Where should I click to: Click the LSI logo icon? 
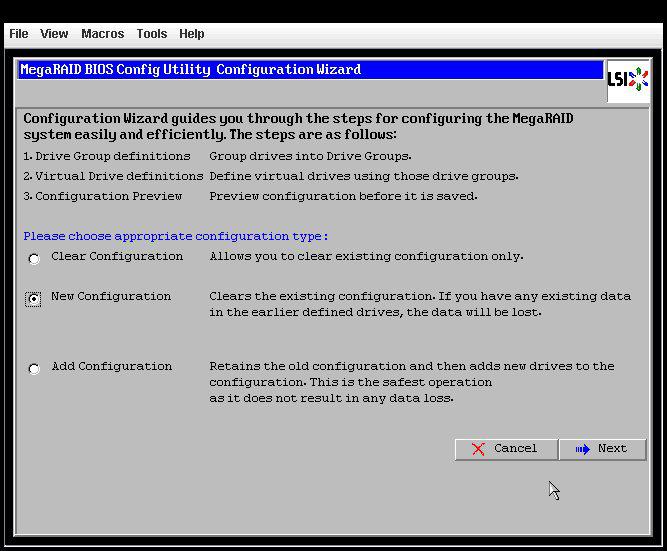click(x=628, y=80)
